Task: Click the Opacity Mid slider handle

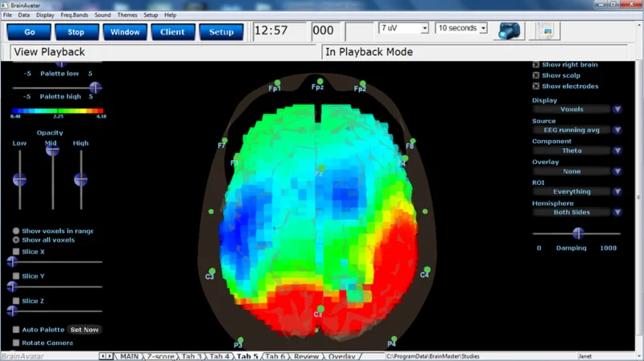Action: click(52, 150)
